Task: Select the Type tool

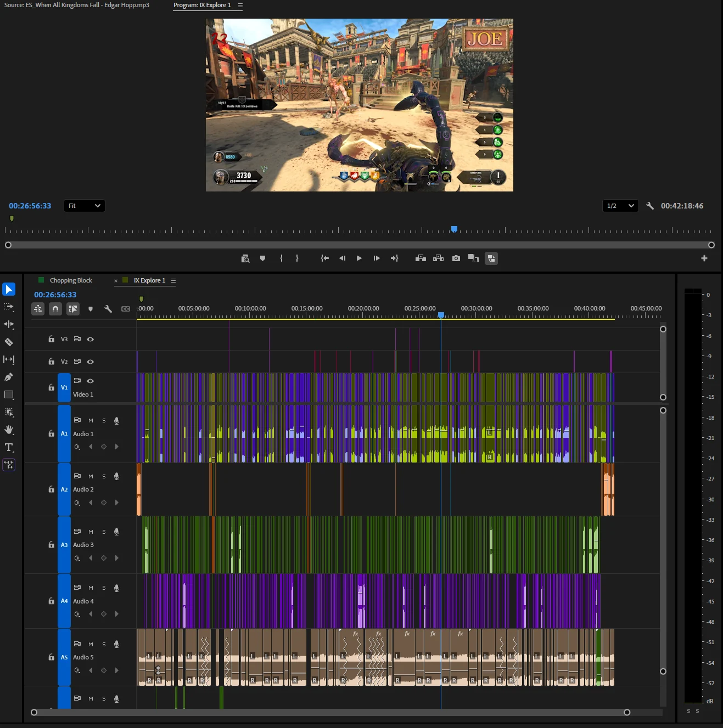Action: click(9, 447)
